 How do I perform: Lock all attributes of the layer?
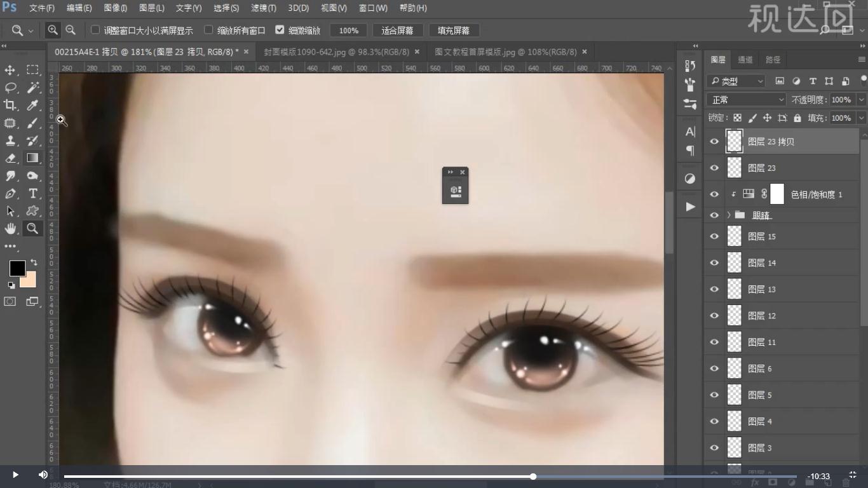click(797, 118)
